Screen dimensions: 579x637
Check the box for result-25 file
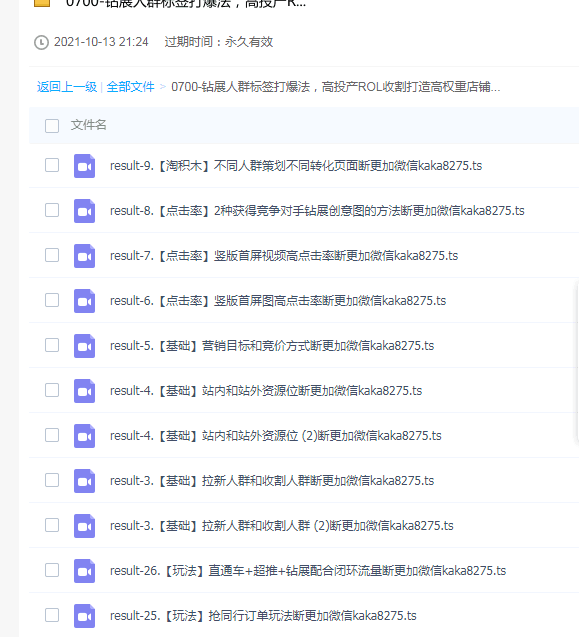(52, 615)
